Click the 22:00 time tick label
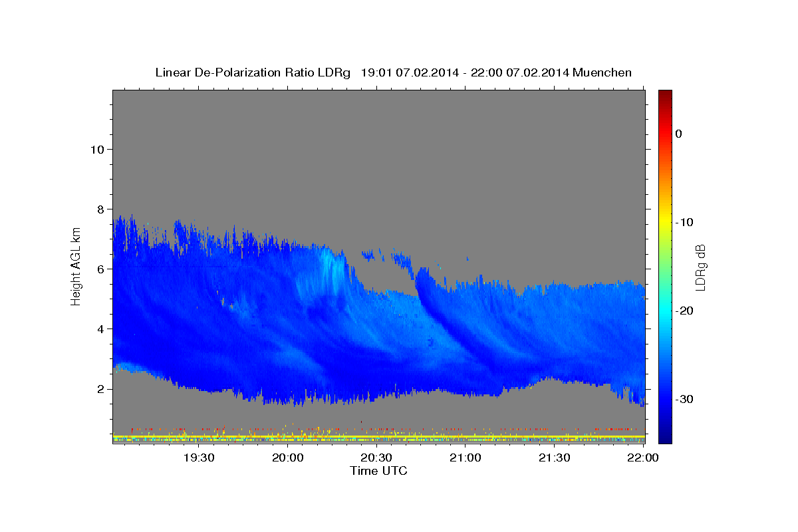This screenshot has width=798, height=532. (x=642, y=458)
